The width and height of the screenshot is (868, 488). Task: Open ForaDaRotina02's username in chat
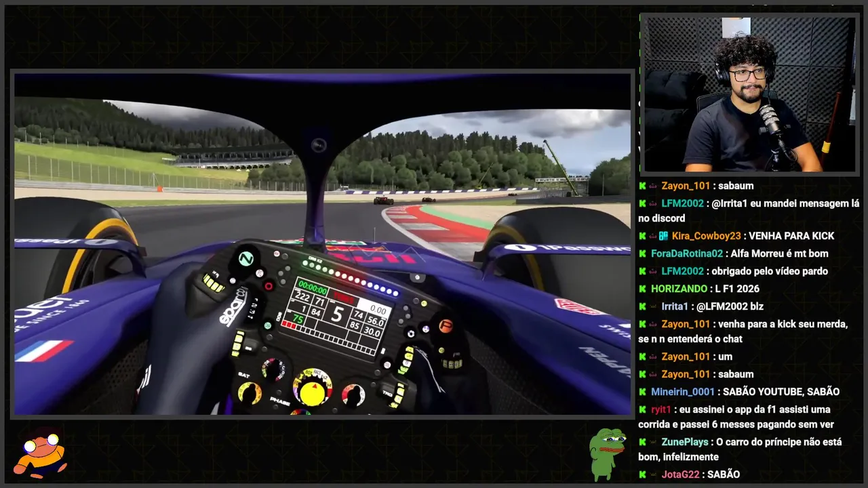(x=687, y=253)
